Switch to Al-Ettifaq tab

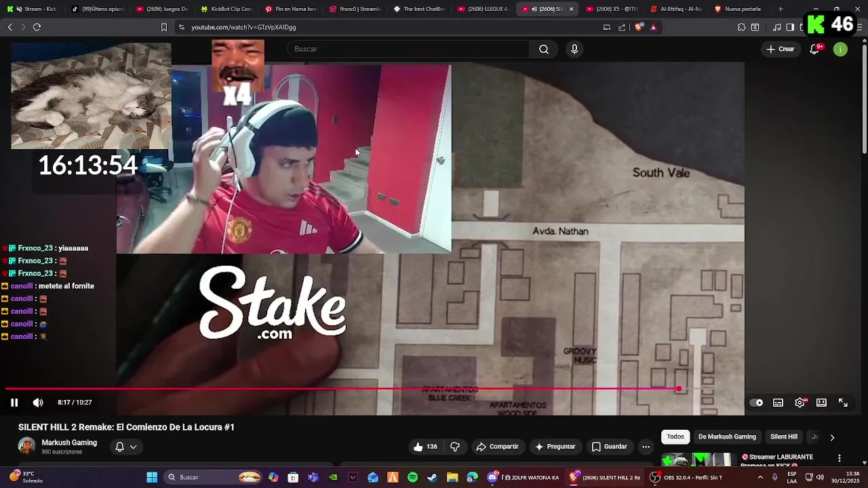tap(677, 9)
